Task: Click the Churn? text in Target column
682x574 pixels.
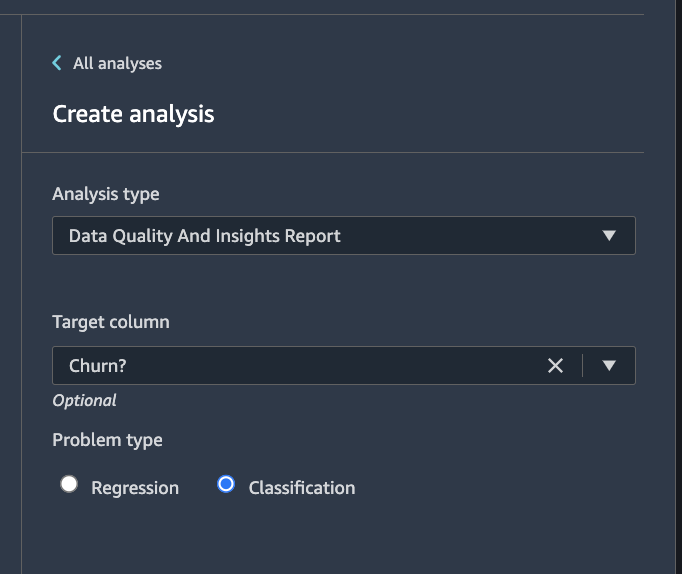Action: pyautogui.click(x=97, y=366)
